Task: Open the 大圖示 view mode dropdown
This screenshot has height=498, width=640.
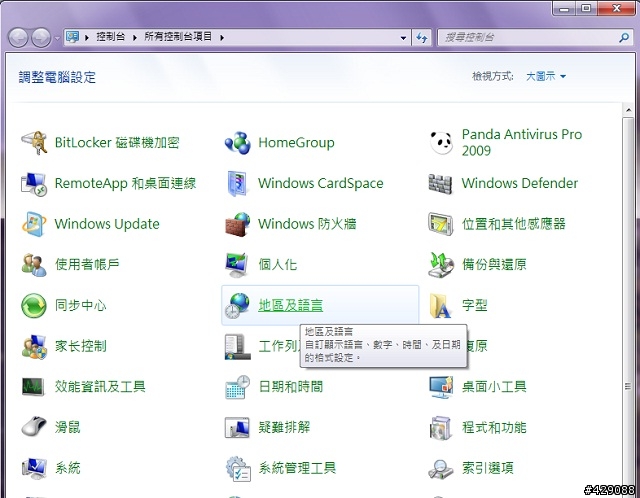Action: pos(546,76)
